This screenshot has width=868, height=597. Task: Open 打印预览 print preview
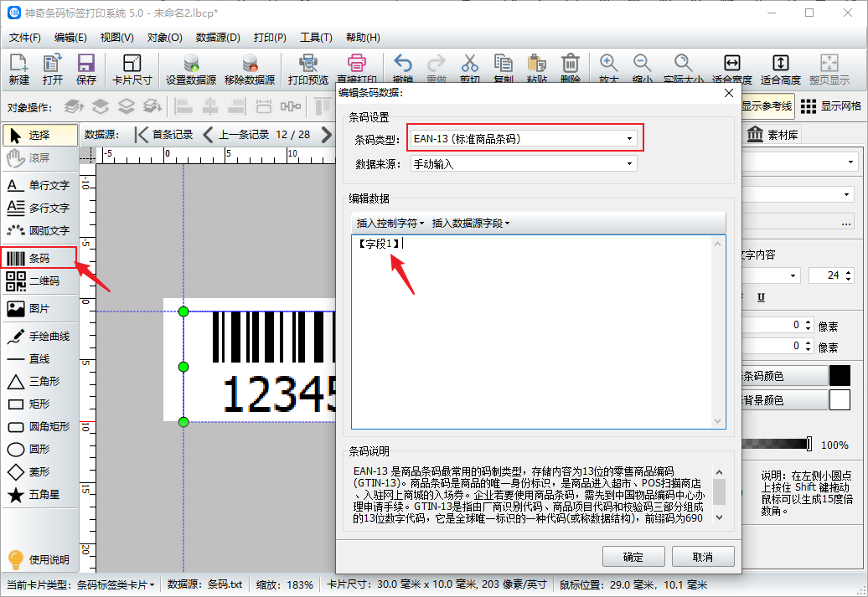pos(307,69)
